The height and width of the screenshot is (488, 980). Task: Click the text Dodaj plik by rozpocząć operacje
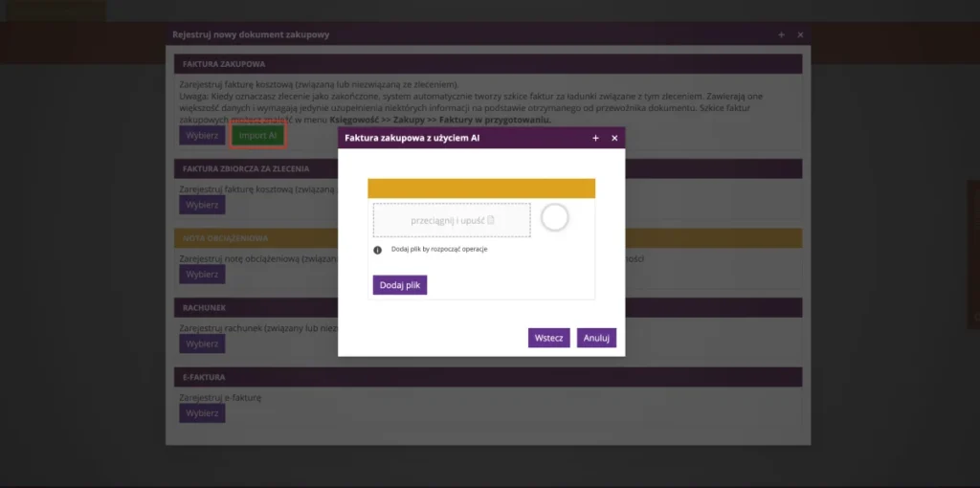(x=439, y=250)
